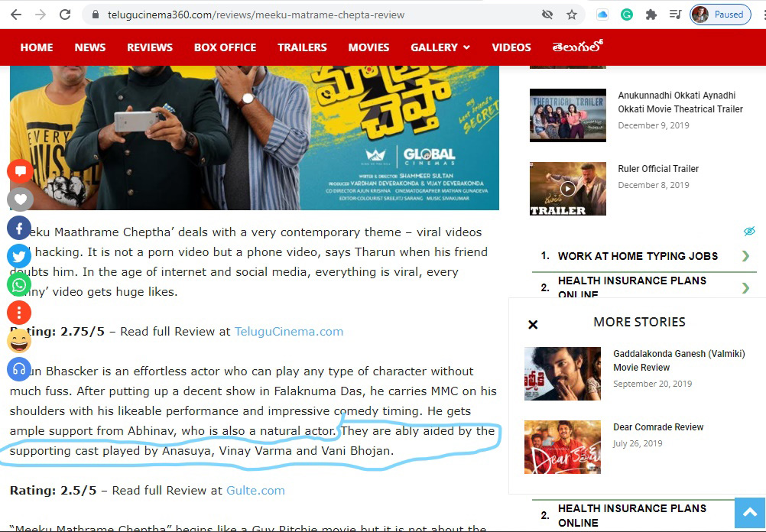Open the Gulte.com review link
766x532 pixels.
pos(255,491)
